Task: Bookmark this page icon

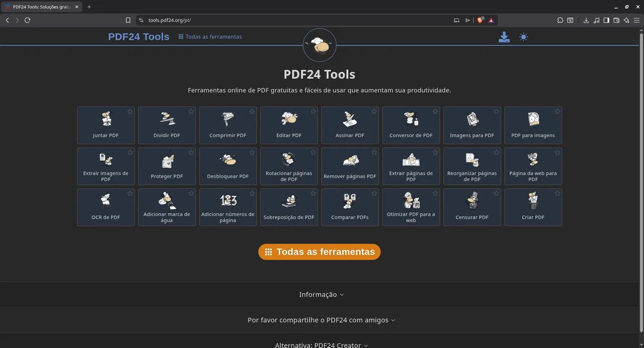Action: point(128,20)
